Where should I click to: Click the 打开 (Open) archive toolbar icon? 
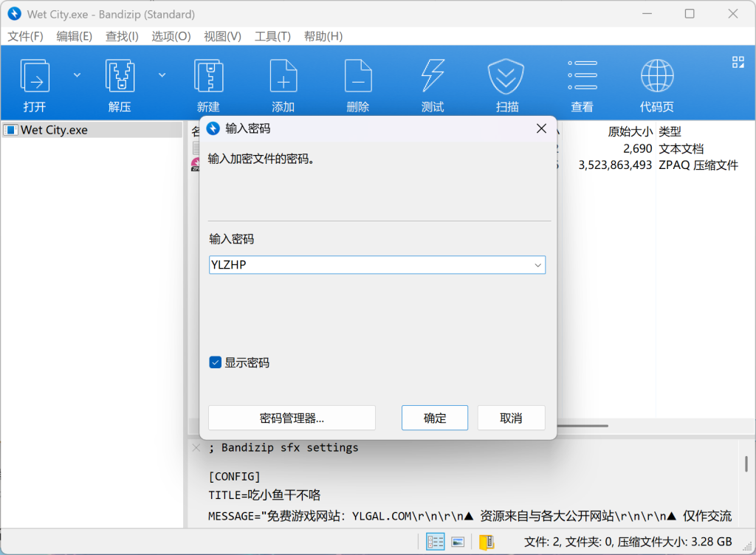(x=35, y=77)
